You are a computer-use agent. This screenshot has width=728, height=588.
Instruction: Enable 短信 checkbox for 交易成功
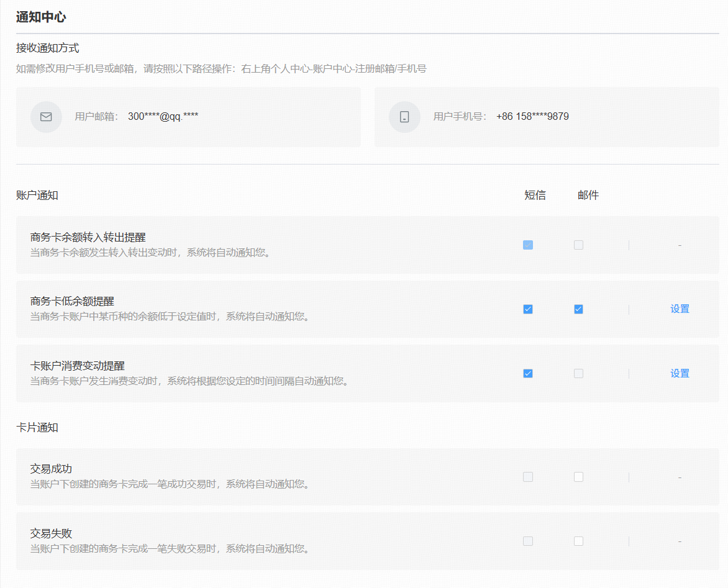pyautogui.click(x=528, y=477)
